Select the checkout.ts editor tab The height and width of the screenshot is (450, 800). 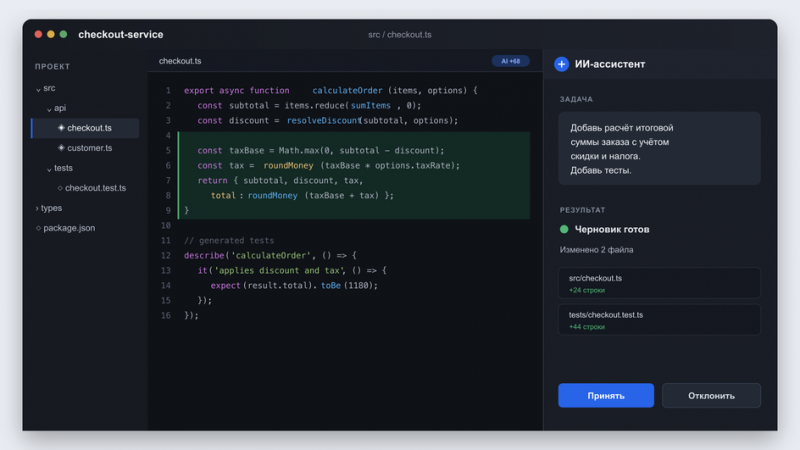coord(180,61)
